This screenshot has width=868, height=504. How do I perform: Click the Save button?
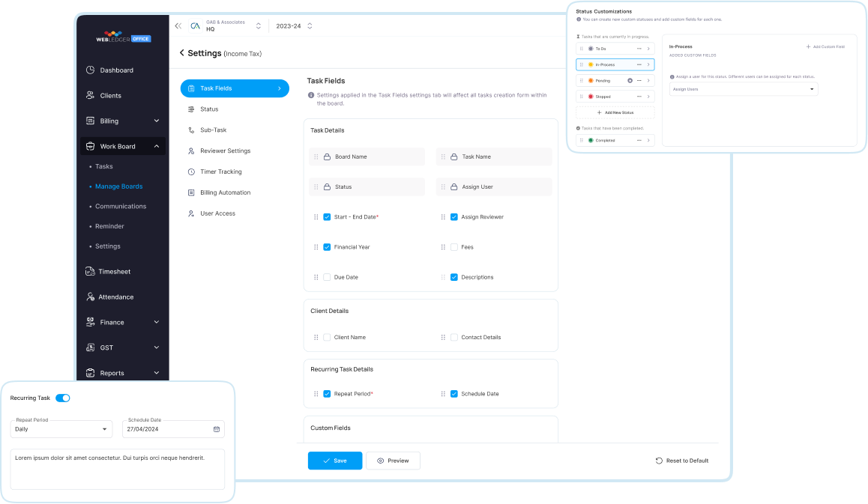334,461
